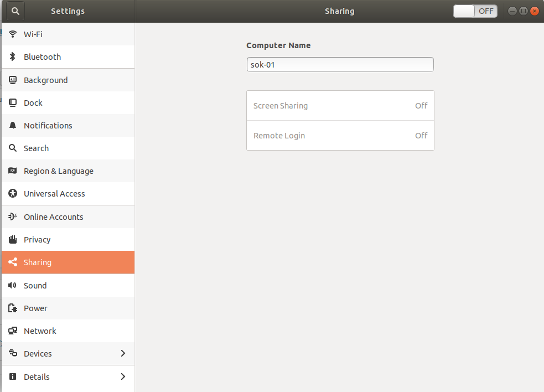
Task: Enable Remote Login
Action: point(340,135)
